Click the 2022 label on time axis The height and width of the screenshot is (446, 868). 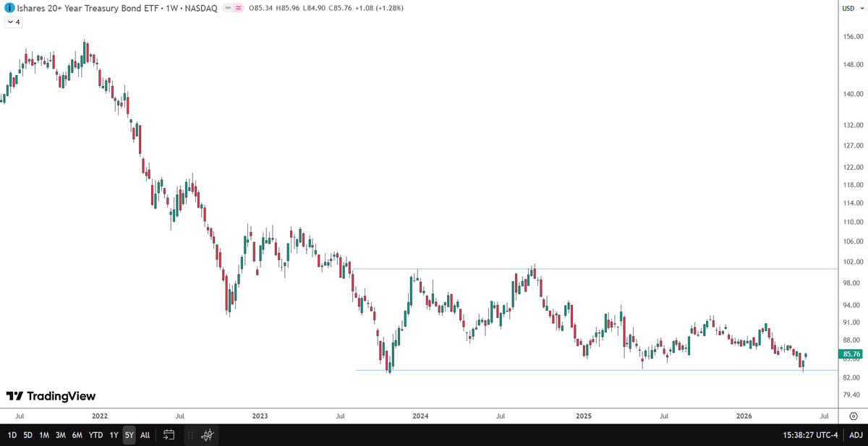(x=99, y=416)
